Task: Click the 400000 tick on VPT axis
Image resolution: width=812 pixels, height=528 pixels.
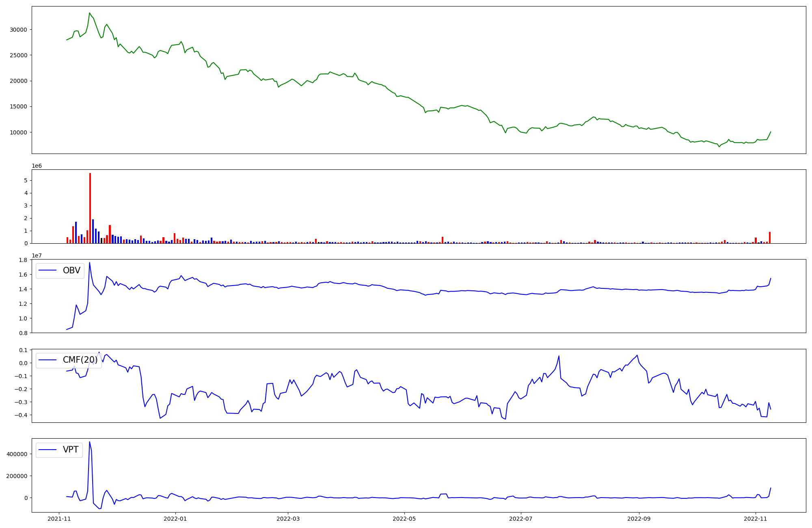Action: click(17, 454)
